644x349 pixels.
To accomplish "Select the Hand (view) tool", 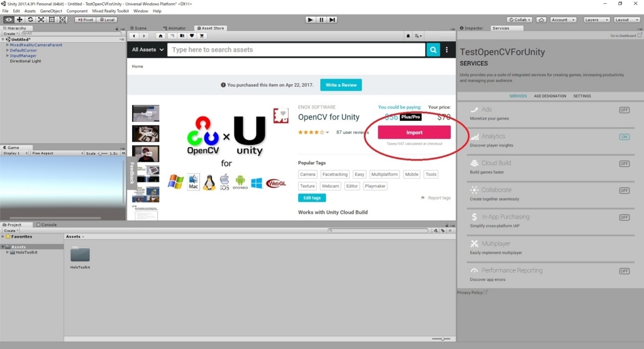I will pyautogui.click(x=9, y=19).
